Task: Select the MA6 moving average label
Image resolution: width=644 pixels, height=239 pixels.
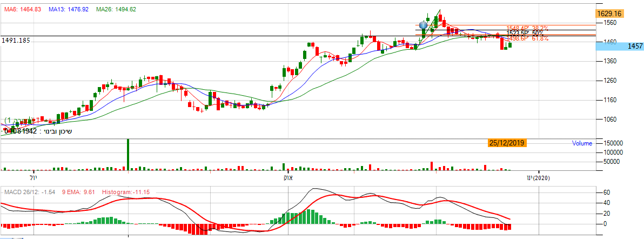Action: click(23, 10)
